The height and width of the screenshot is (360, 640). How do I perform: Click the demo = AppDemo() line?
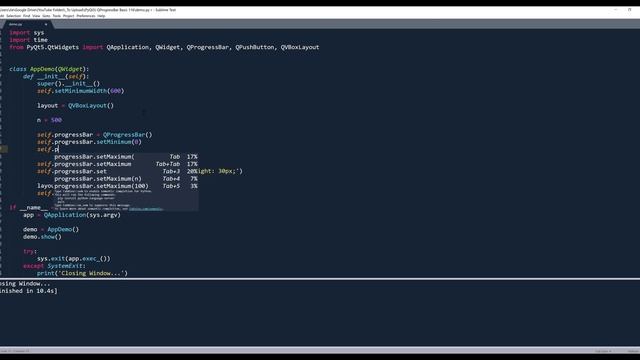tap(51, 230)
